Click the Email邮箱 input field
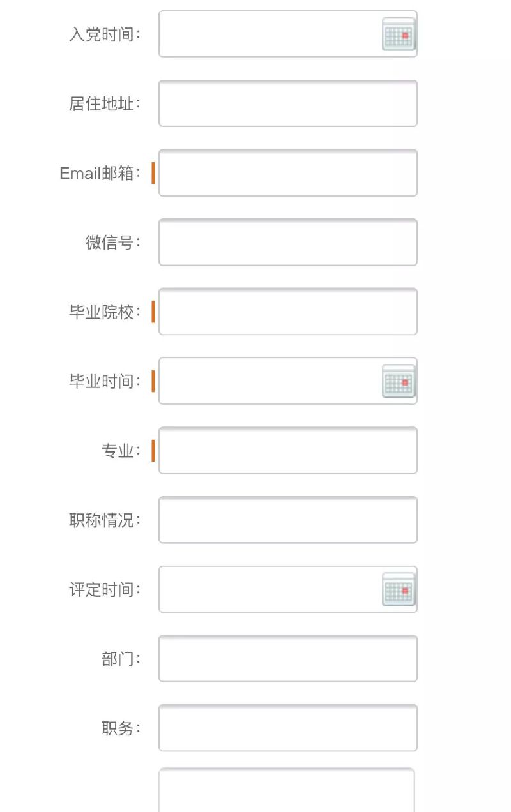The image size is (511, 812). [x=287, y=173]
